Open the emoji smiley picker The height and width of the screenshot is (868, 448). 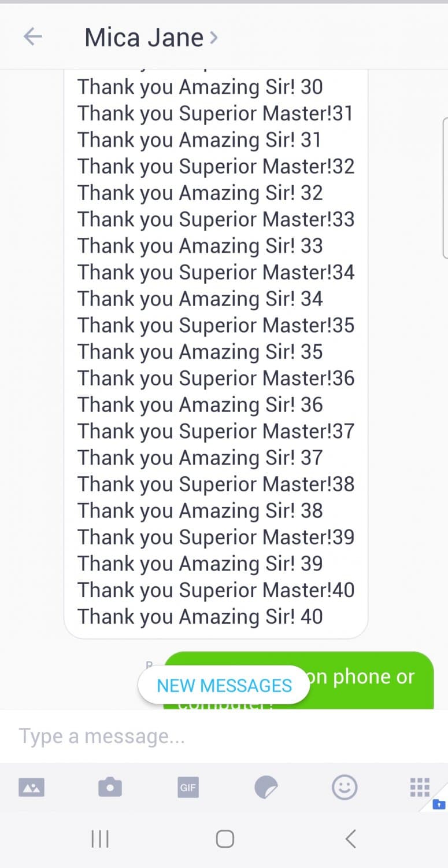coord(345,787)
